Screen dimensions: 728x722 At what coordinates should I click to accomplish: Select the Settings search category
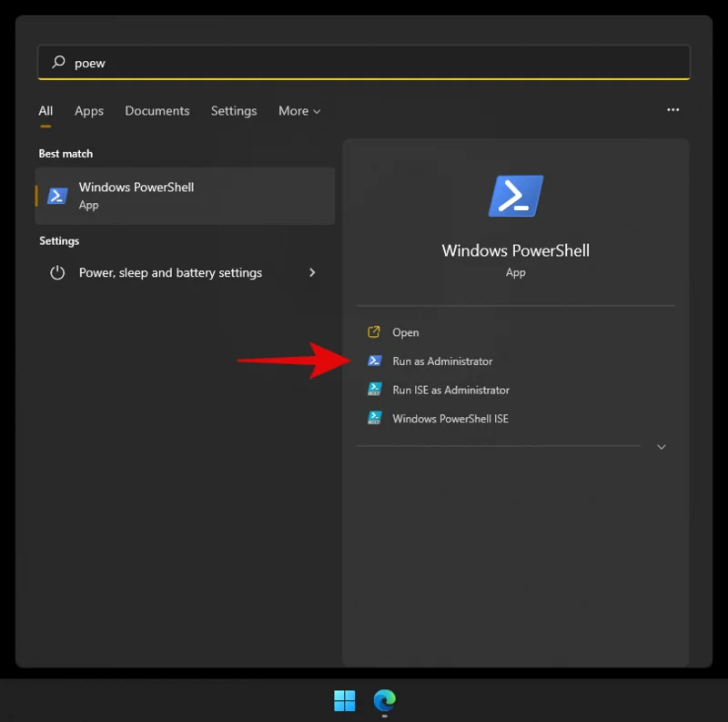233,110
